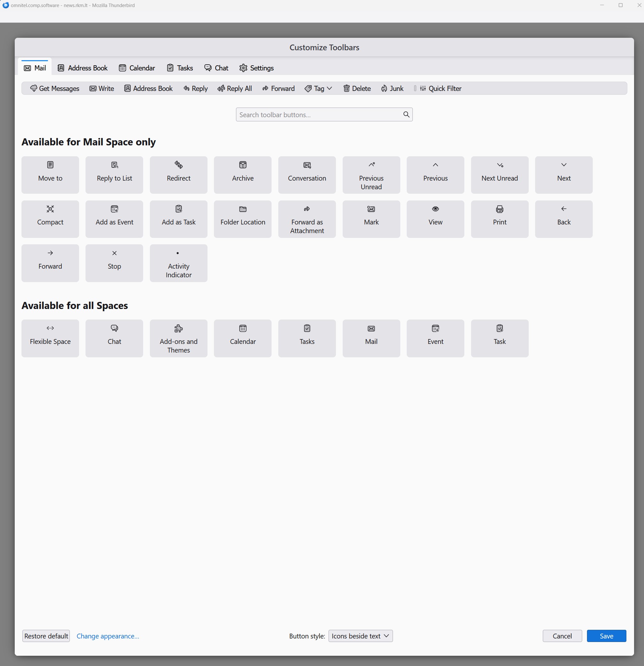Image resolution: width=644 pixels, height=666 pixels.
Task: Open the Change appearance link
Action: click(108, 636)
